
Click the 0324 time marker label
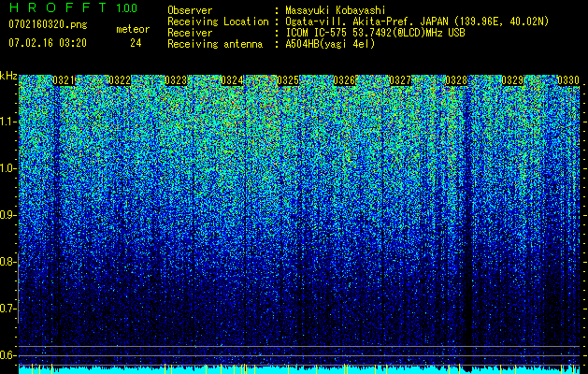232,80
